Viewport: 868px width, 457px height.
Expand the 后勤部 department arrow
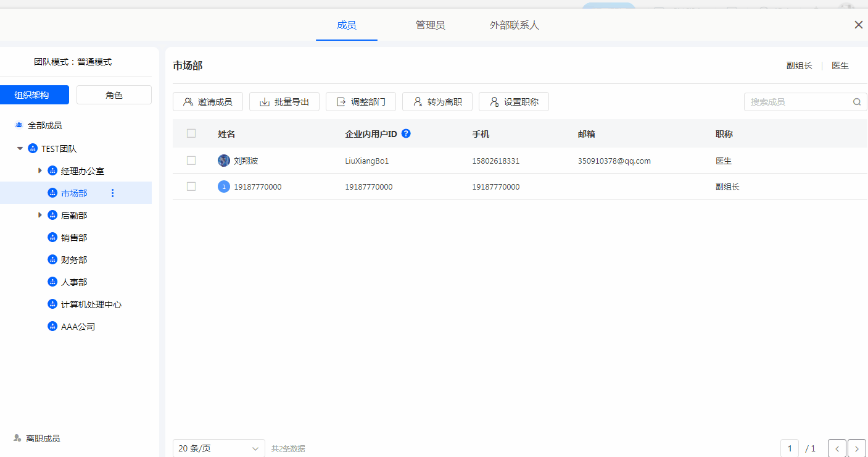point(40,215)
